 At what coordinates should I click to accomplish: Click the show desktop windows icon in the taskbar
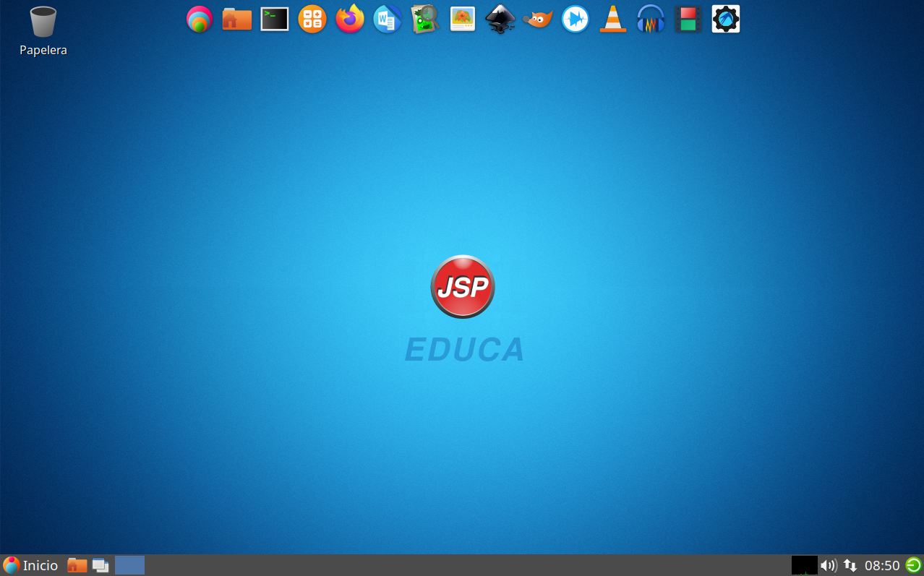coord(100,565)
